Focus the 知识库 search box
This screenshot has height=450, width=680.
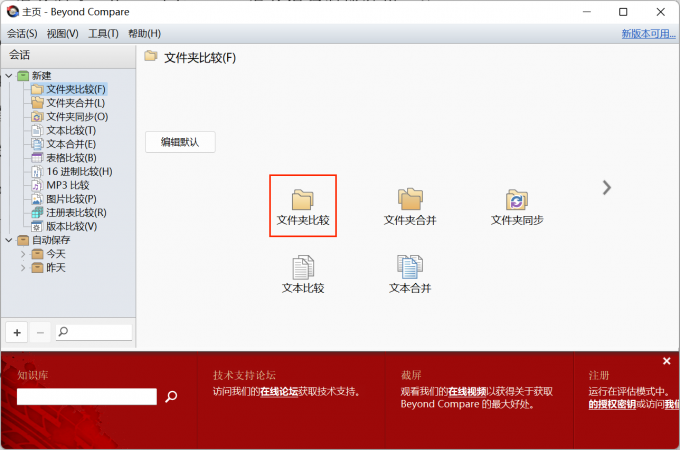coord(87,396)
